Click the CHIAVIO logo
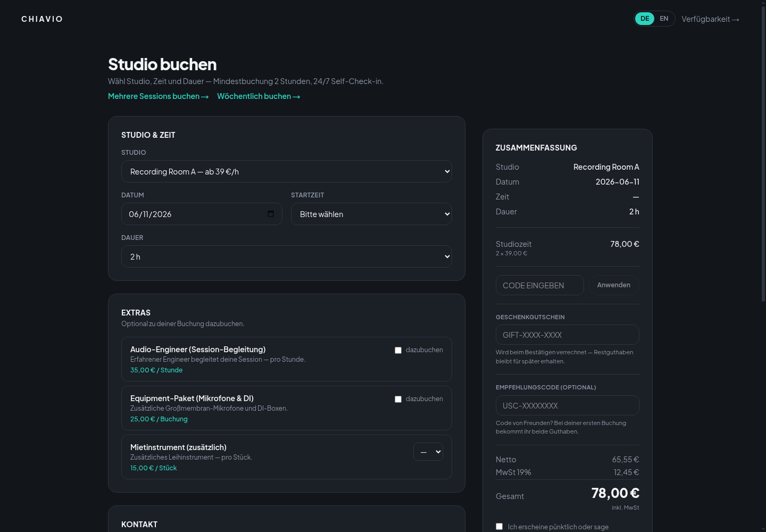 pos(42,19)
